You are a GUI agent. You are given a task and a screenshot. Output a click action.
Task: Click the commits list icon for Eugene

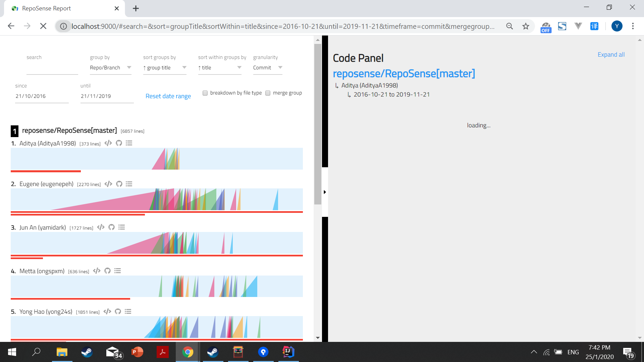coord(129,184)
